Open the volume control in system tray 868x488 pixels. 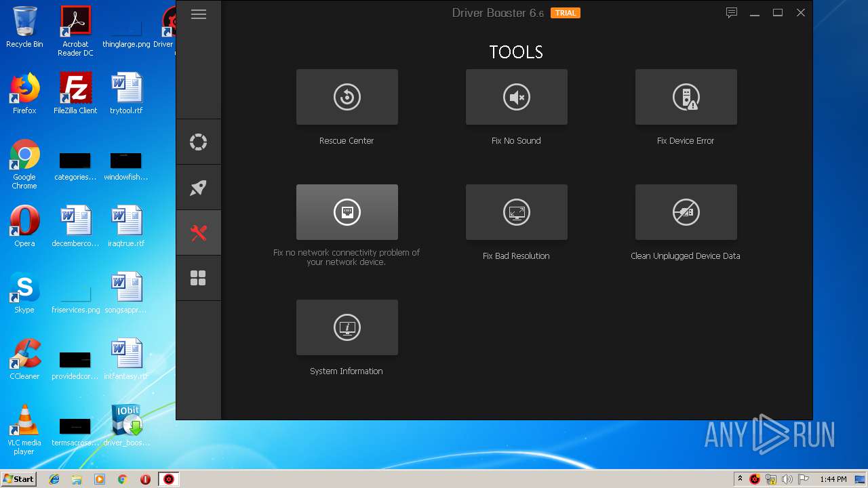787,479
